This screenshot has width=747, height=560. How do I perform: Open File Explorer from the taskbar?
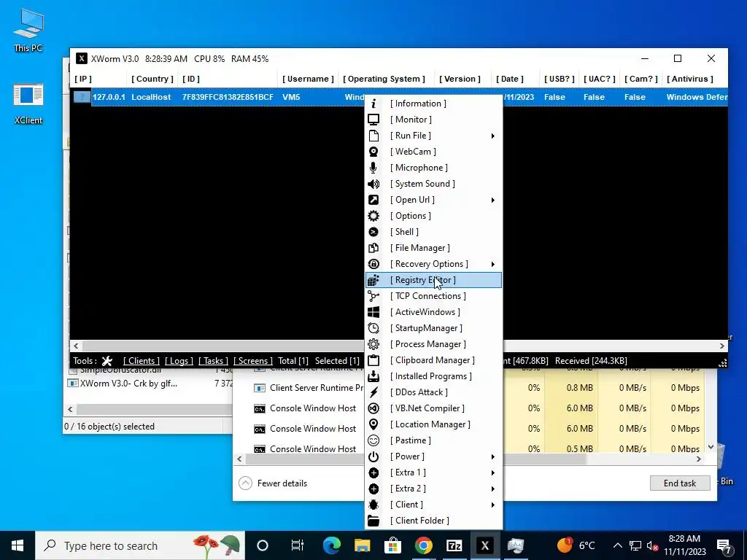tap(362, 545)
